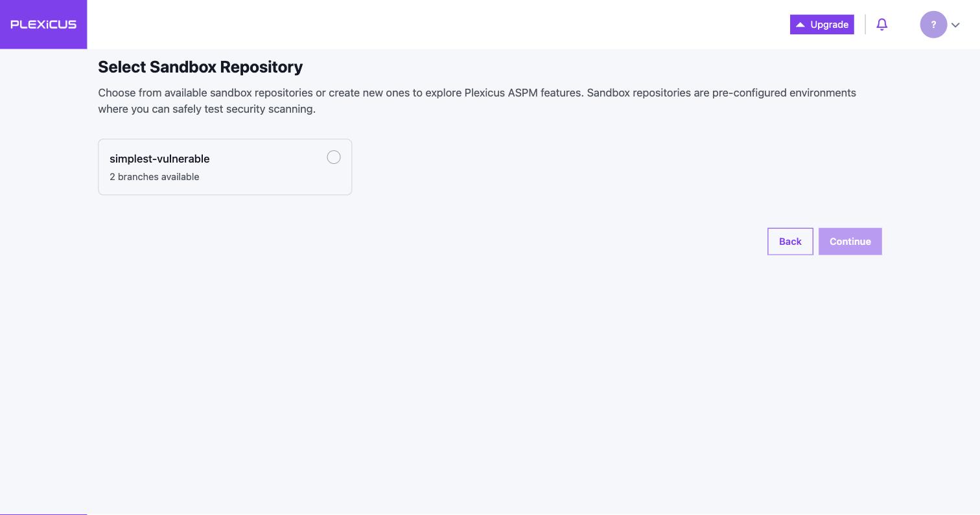The image size is (980, 515).
Task: Select the simplest-vulnerable radio button
Action: [x=334, y=157]
